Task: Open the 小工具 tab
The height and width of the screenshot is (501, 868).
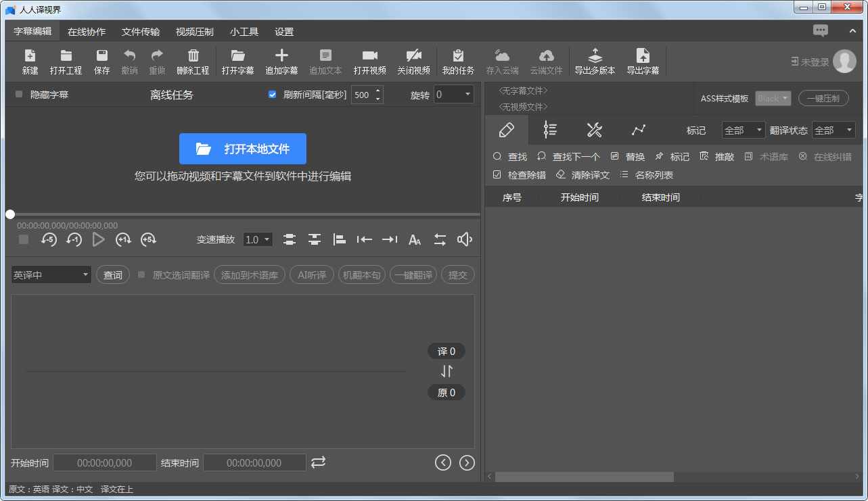Action: tap(244, 31)
